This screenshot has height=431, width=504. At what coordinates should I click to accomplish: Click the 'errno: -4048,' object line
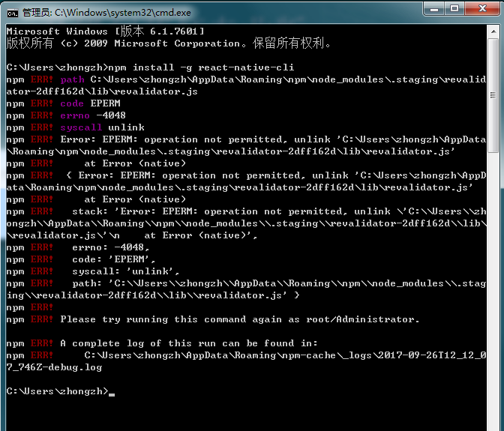click(78, 247)
